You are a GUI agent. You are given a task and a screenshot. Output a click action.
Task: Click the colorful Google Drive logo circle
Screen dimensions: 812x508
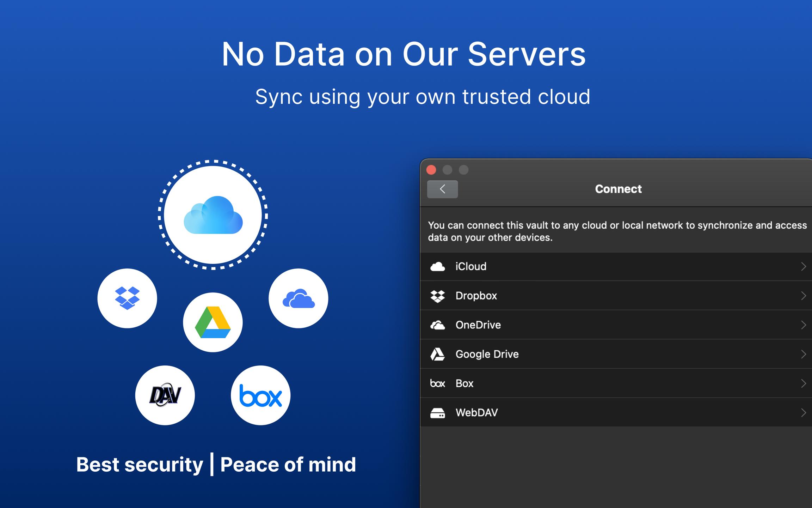213,322
